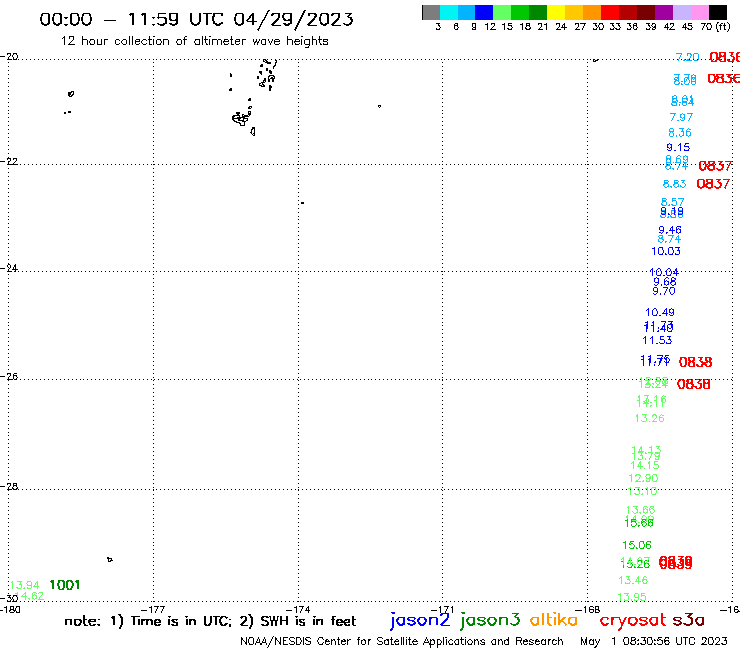This screenshot has width=740, height=650.
Task: Select the pink 70 ft legend swatch
Action: point(699,12)
